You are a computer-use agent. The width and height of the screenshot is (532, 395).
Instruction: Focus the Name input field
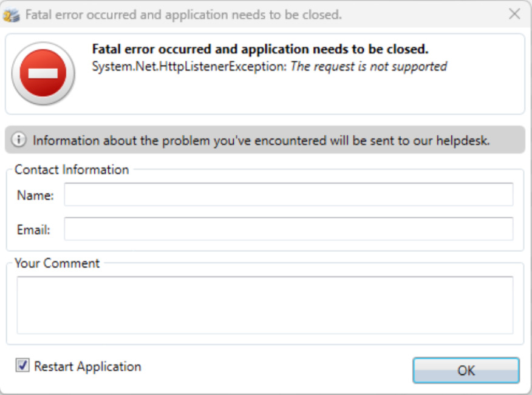click(288, 195)
